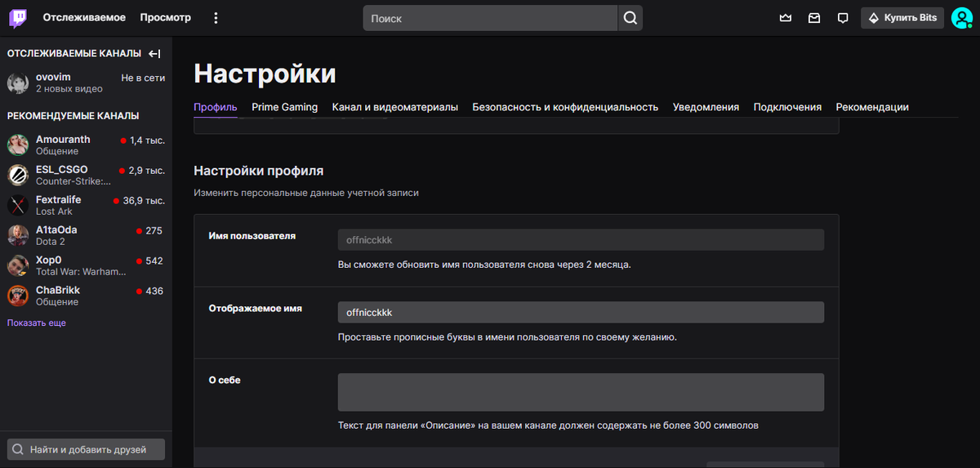Open the user avatar menu

[x=961, y=18]
